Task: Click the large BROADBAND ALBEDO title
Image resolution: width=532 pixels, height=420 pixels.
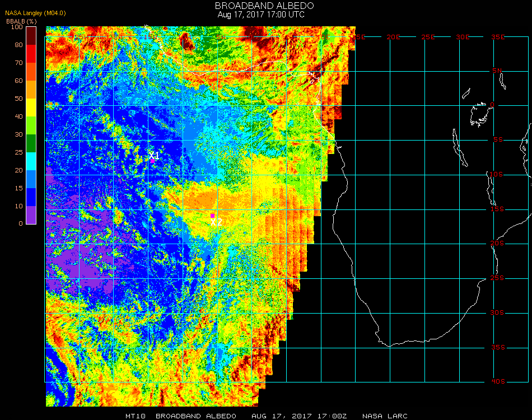Action: [x=264, y=6]
